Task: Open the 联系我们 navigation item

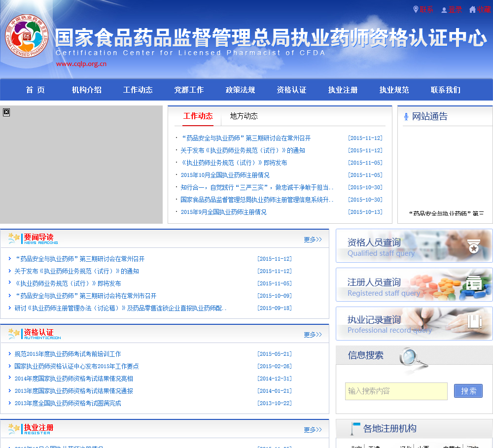Action: click(446, 90)
